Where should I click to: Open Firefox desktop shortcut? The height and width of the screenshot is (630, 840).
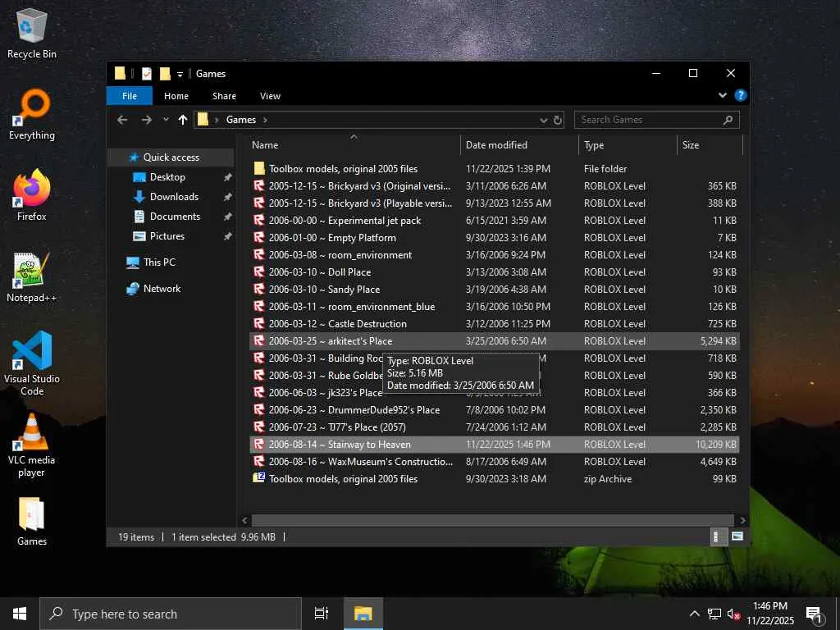point(32,195)
